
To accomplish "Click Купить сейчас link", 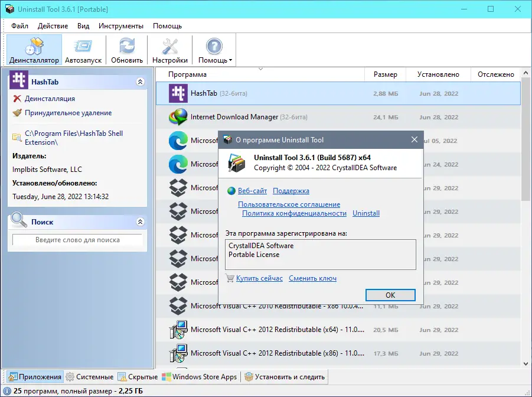I will point(259,278).
